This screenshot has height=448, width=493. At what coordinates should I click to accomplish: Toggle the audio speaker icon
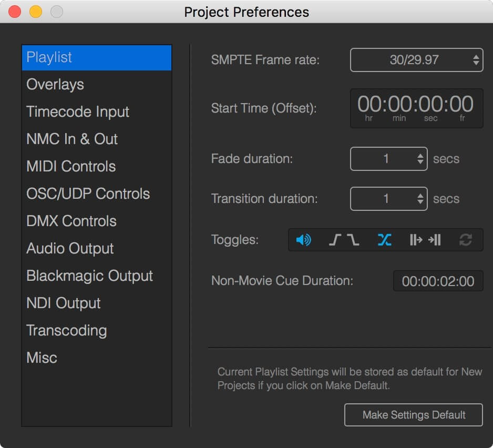(303, 240)
